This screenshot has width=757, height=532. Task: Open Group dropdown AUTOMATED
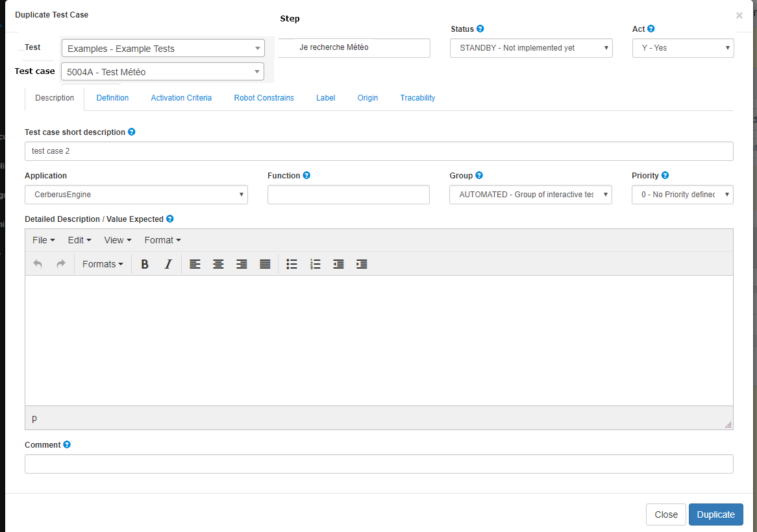tap(530, 195)
